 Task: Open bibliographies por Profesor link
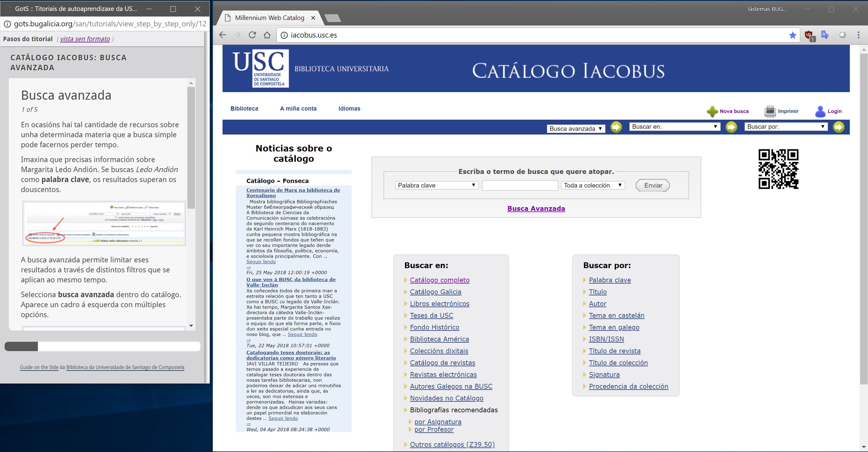click(434, 430)
